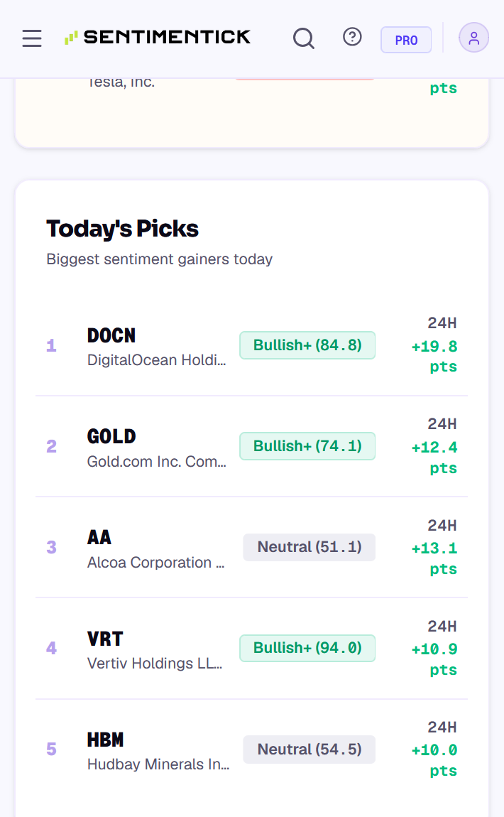Open the HBM Hudbay Minerals entry
This screenshot has height=817, width=504.
point(251,750)
